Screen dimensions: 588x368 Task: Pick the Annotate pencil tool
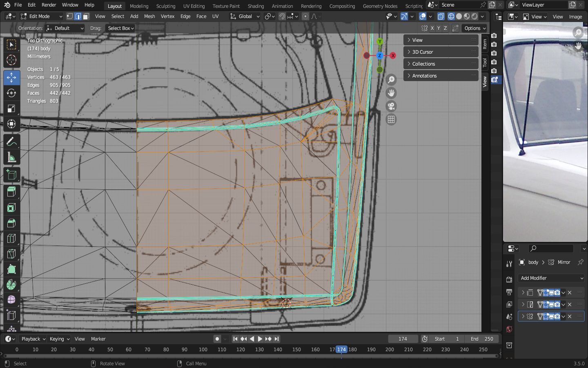(11, 141)
